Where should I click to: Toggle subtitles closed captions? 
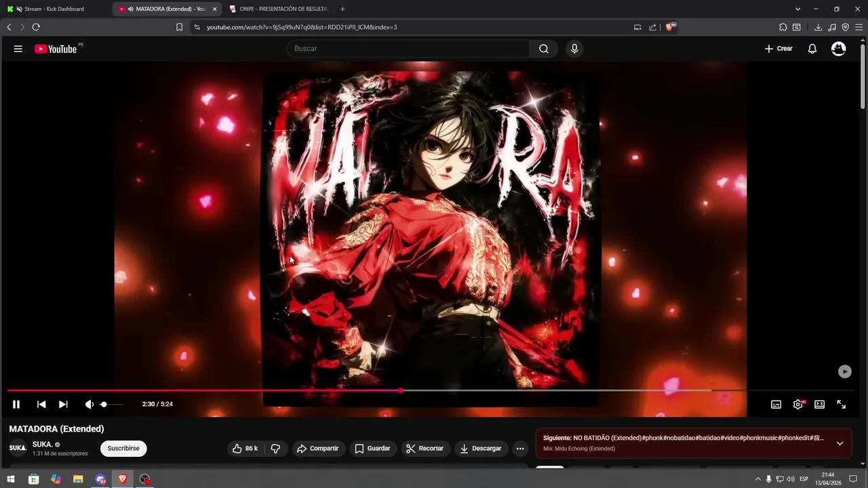(776, 404)
